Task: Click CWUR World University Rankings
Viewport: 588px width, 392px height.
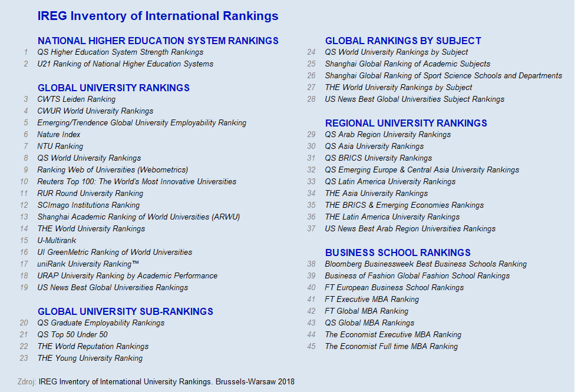Action: (95, 111)
